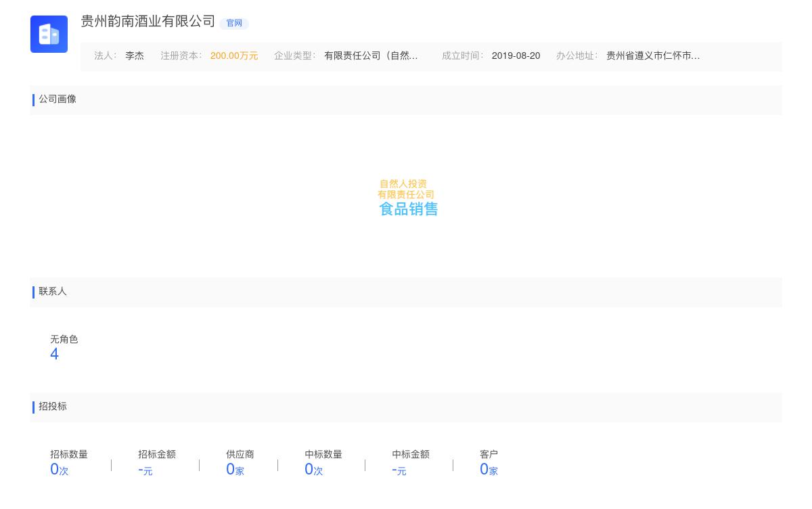
Task: Click the 成立时间: field label
Action: [463, 56]
